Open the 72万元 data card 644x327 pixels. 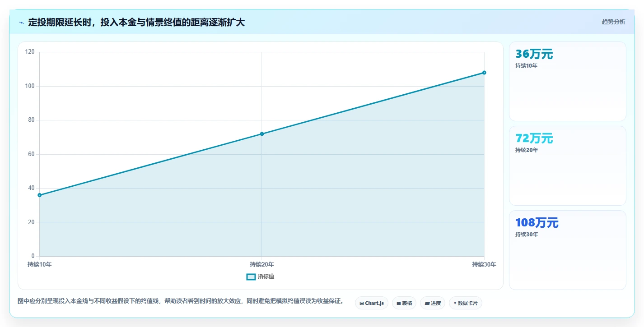tap(568, 166)
